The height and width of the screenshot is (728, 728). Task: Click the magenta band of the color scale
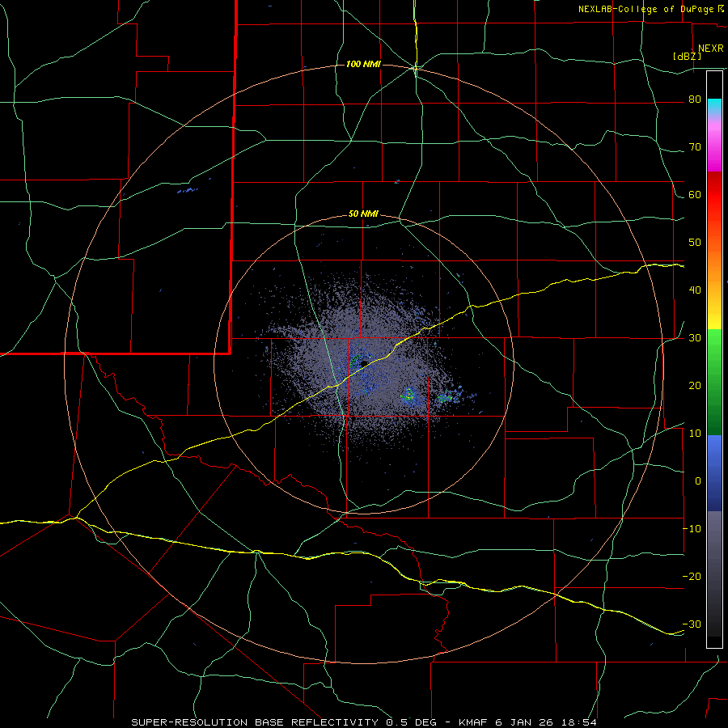pyautogui.click(x=714, y=153)
